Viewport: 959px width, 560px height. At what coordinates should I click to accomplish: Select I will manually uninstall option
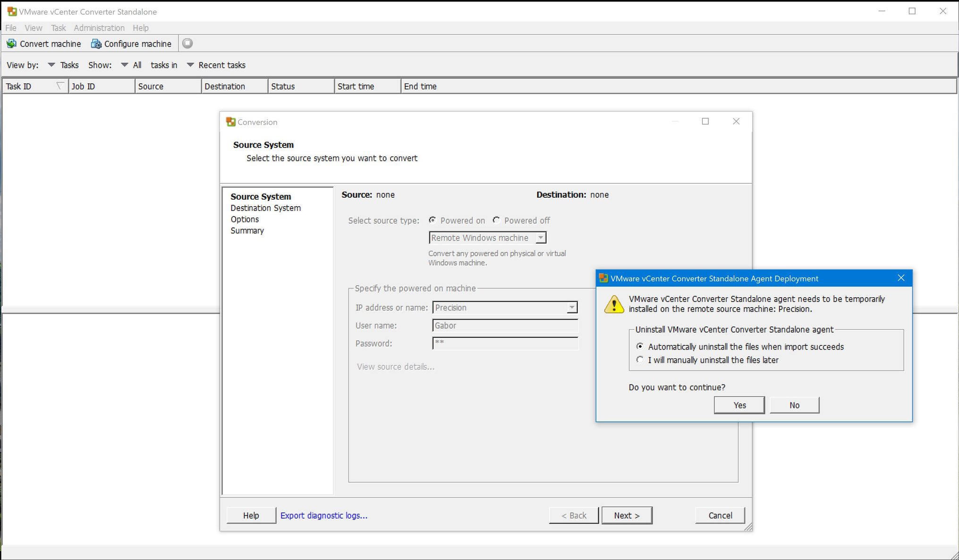point(640,360)
